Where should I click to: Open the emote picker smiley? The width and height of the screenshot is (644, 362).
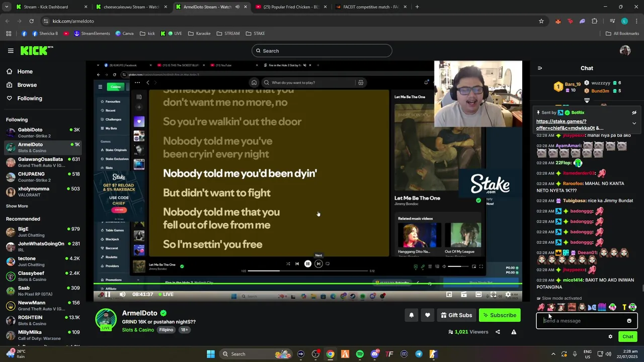[x=629, y=321]
